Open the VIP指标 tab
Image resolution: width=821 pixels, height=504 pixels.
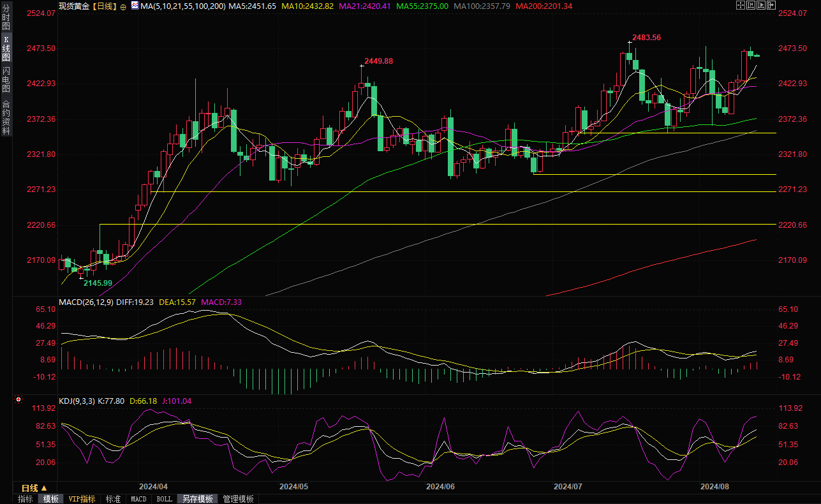[x=82, y=499]
